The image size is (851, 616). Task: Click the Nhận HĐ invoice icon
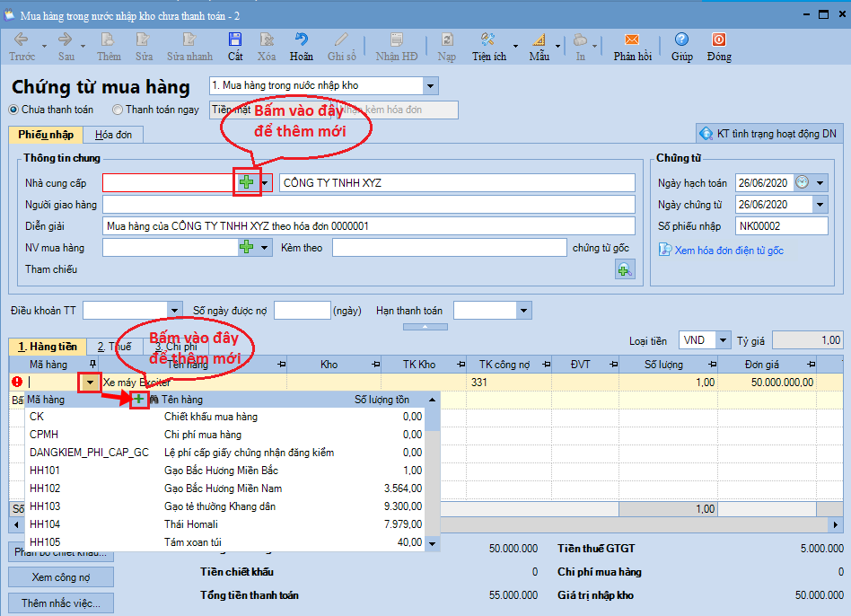click(x=397, y=46)
